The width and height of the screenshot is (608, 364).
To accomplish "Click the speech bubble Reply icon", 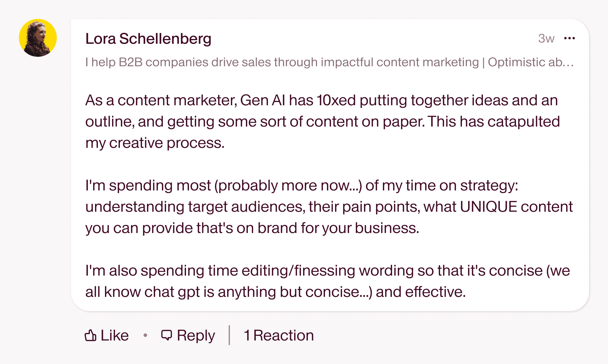I will (x=166, y=336).
